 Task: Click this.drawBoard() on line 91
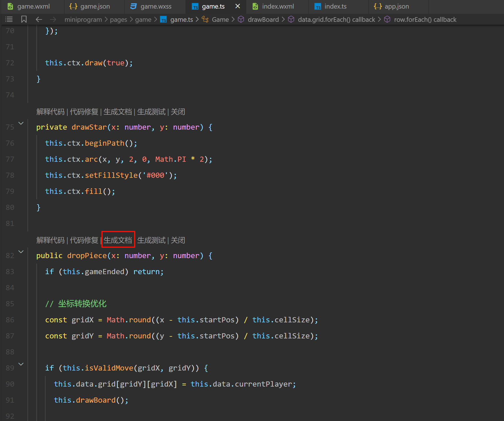(91, 400)
